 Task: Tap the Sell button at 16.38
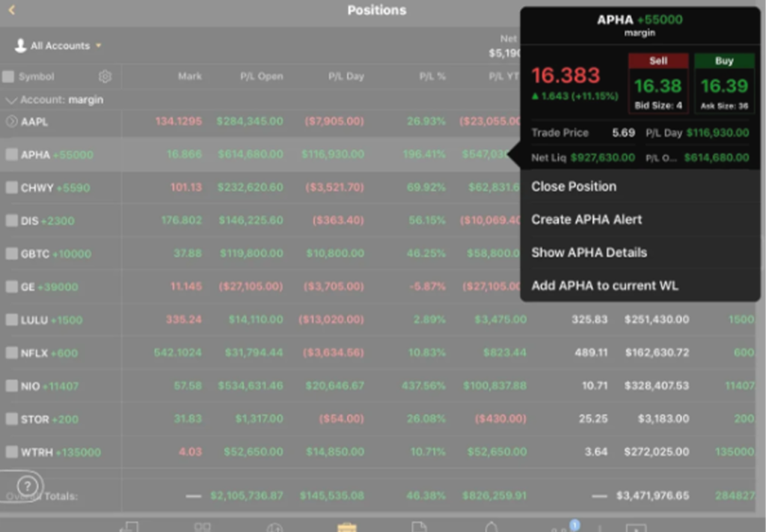[658, 83]
